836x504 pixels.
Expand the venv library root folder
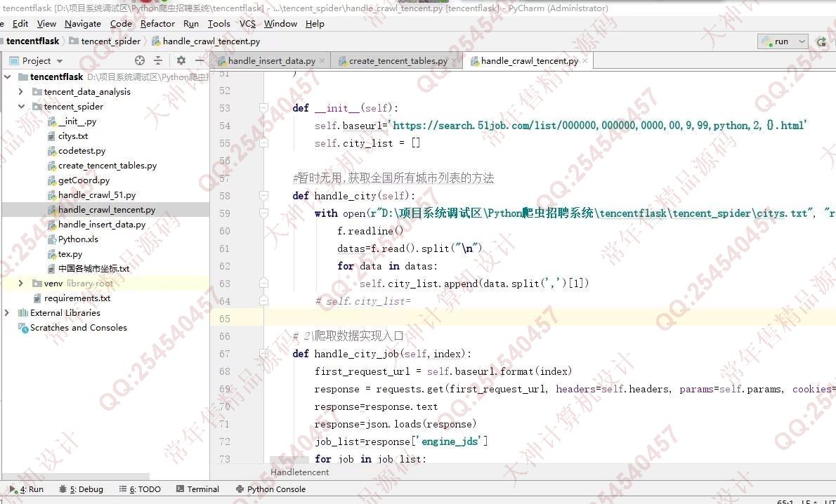click(21, 284)
